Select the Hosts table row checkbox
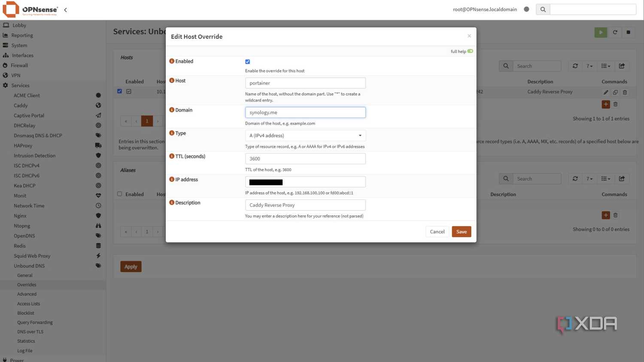This screenshot has width=644, height=362. click(x=120, y=91)
